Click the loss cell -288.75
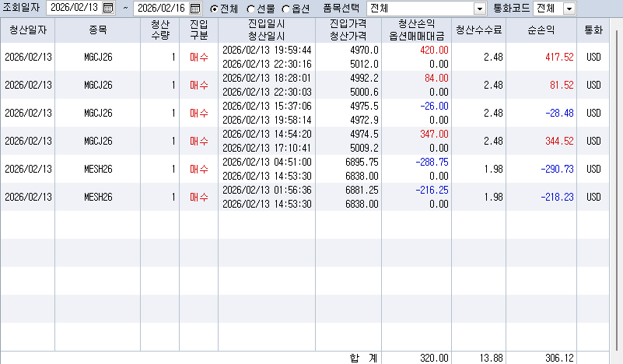 [x=432, y=162]
